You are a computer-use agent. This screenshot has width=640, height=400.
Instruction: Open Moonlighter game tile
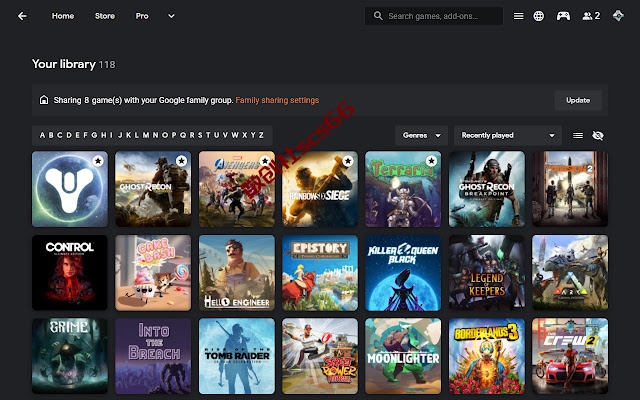[403, 356]
